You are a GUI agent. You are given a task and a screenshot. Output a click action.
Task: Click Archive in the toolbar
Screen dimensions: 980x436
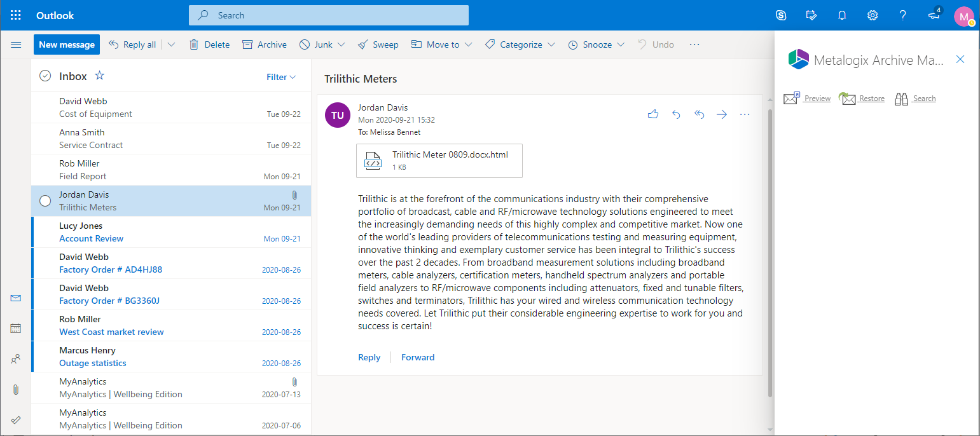coord(265,44)
